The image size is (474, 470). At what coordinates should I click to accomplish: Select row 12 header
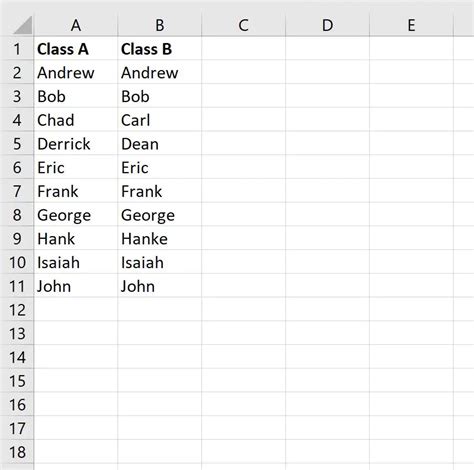click(17, 310)
